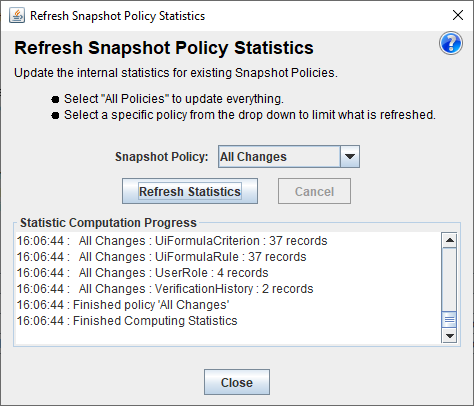
Task: Select the UiFormulaCriterion 37 records line
Action: [x=172, y=241]
